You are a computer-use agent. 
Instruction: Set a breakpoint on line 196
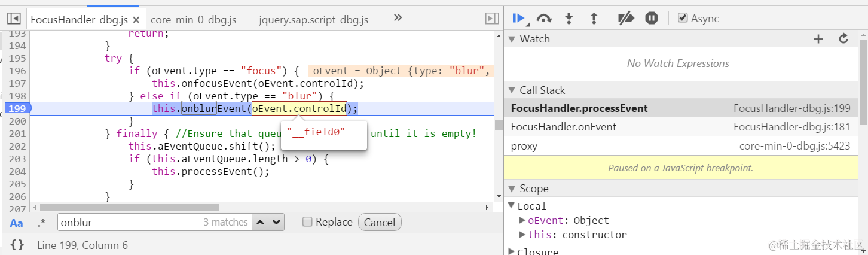click(x=17, y=71)
